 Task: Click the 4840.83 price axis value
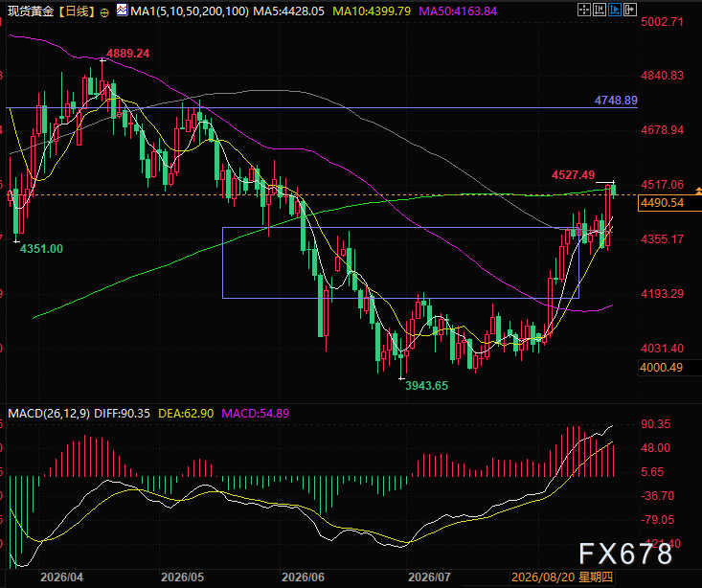coord(662,76)
